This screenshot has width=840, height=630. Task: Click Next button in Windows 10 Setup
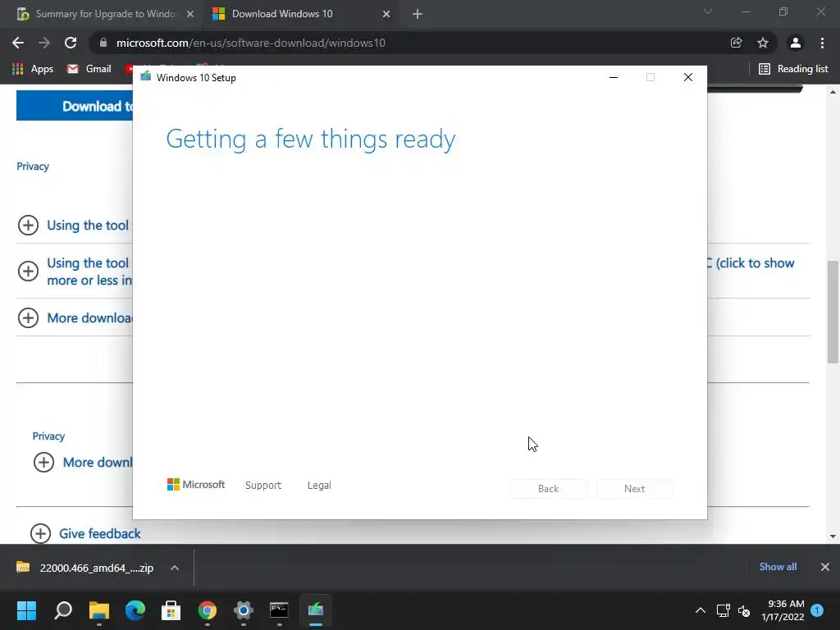tap(634, 489)
